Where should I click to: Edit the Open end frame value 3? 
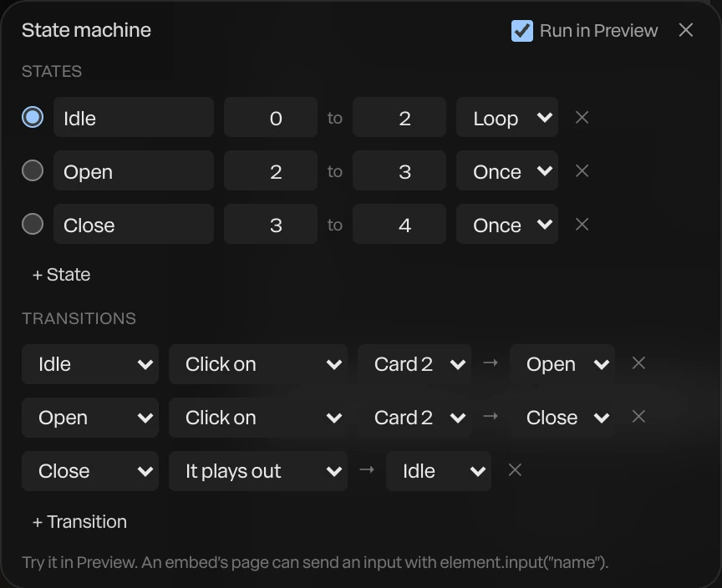[399, 170]
